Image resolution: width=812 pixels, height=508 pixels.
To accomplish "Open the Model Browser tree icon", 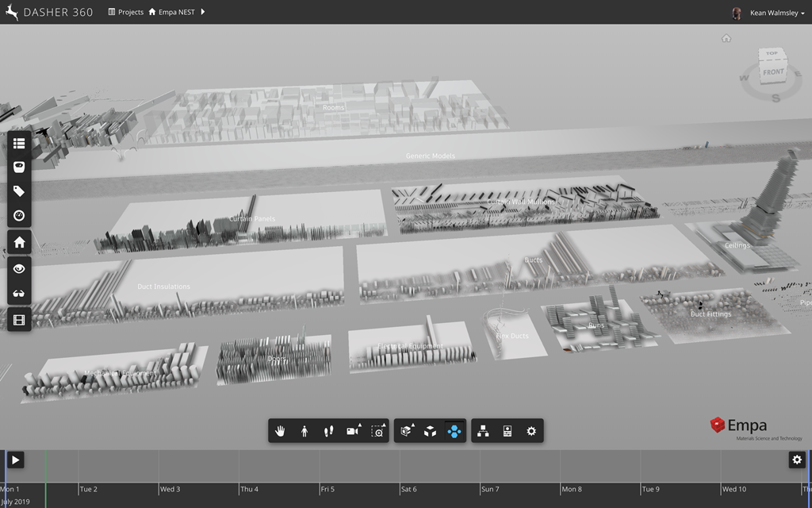I will pos(483,431).
